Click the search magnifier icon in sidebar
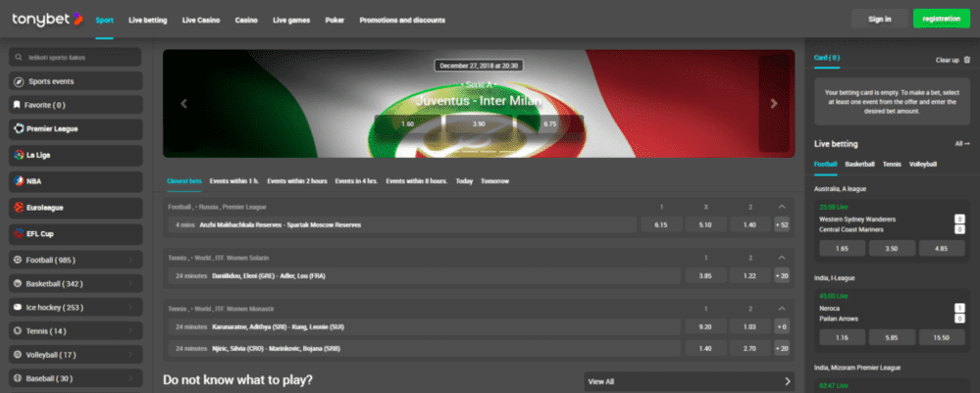The image size is (980, 393). click(x=20, y=57)
